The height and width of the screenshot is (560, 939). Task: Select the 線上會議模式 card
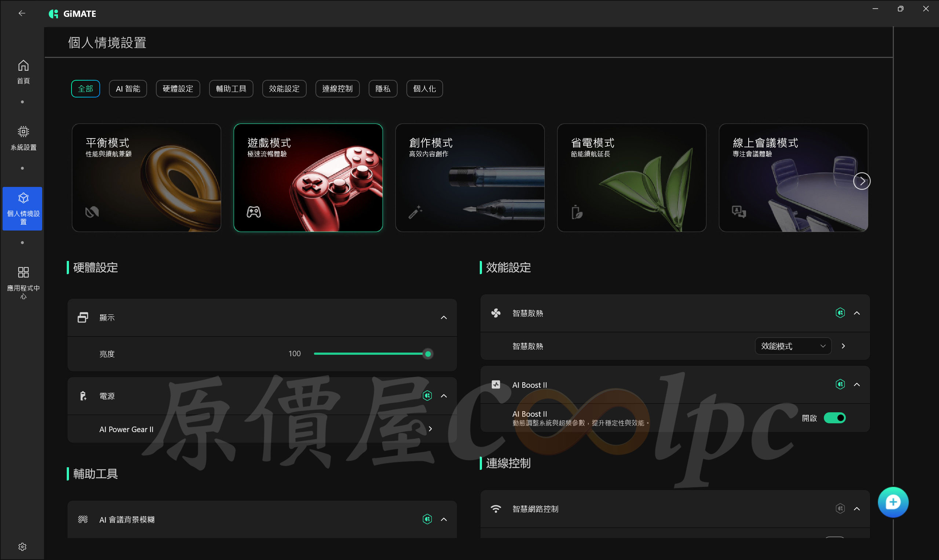793,178
